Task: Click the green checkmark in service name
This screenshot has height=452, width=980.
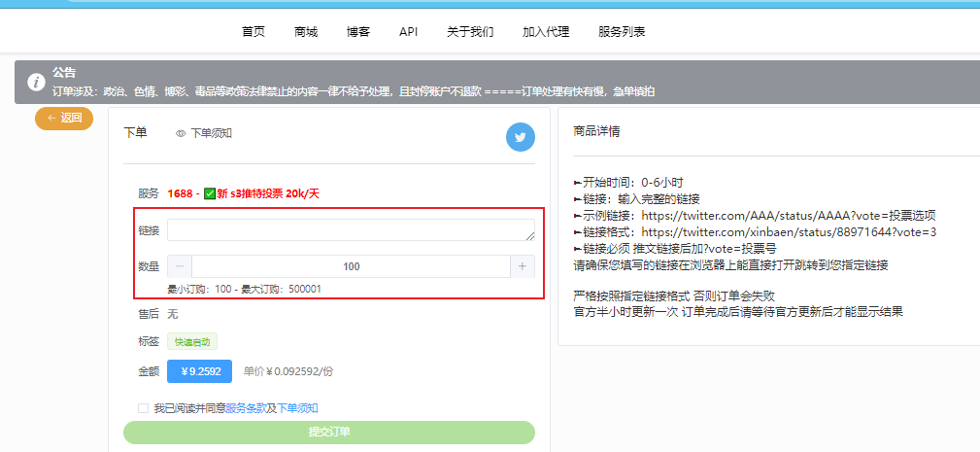Action: click(x=210, y=193)
